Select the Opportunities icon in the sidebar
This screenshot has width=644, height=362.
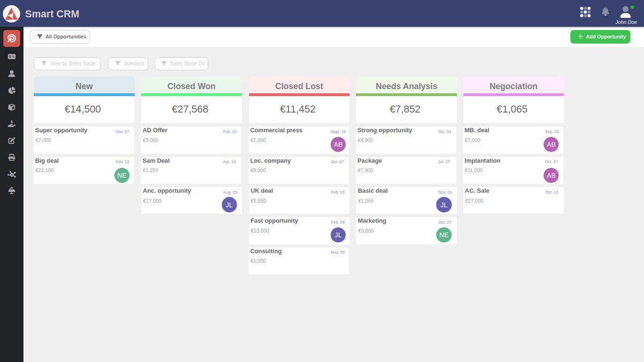coord(12,38)
